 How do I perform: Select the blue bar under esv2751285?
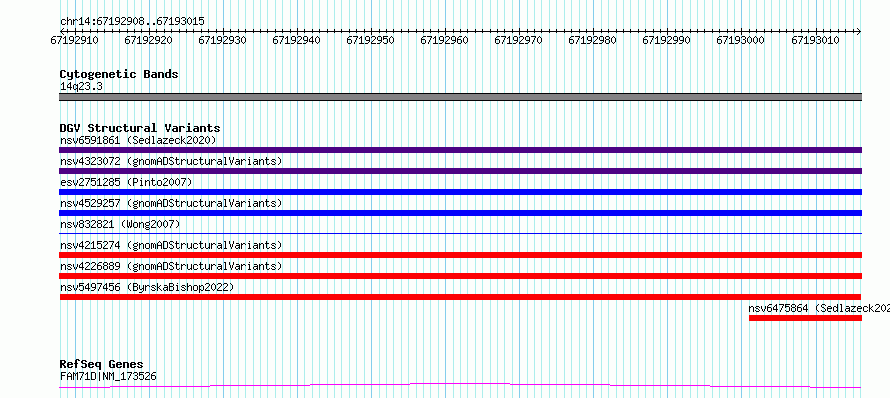tap(460, 192)
